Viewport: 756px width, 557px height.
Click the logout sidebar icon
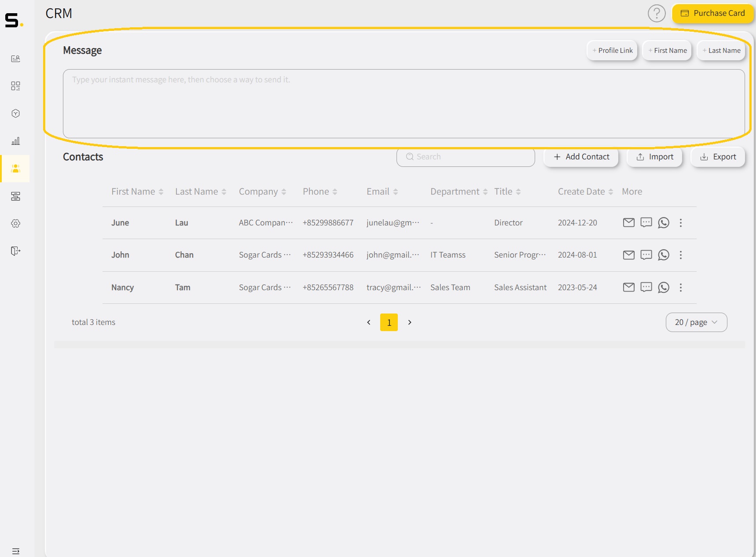[16, 251]
